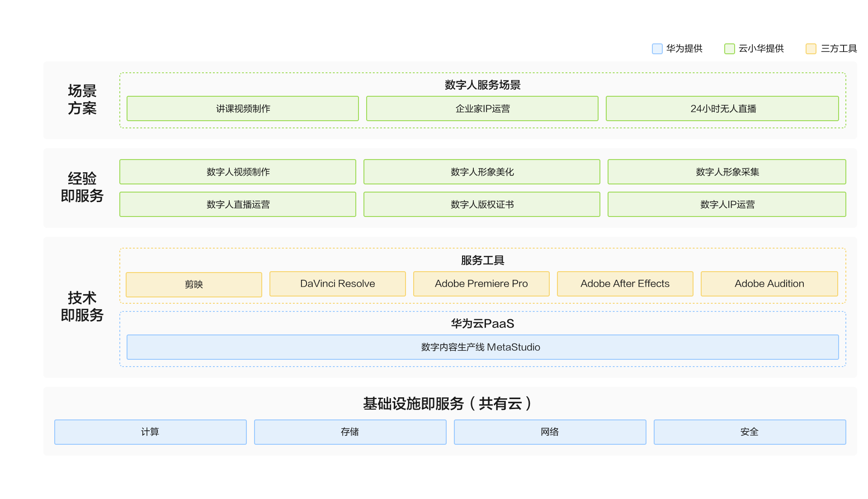The image size is (868, 499).
Task: Select the 企业家IP运营 box
Action: pos(482,108)
